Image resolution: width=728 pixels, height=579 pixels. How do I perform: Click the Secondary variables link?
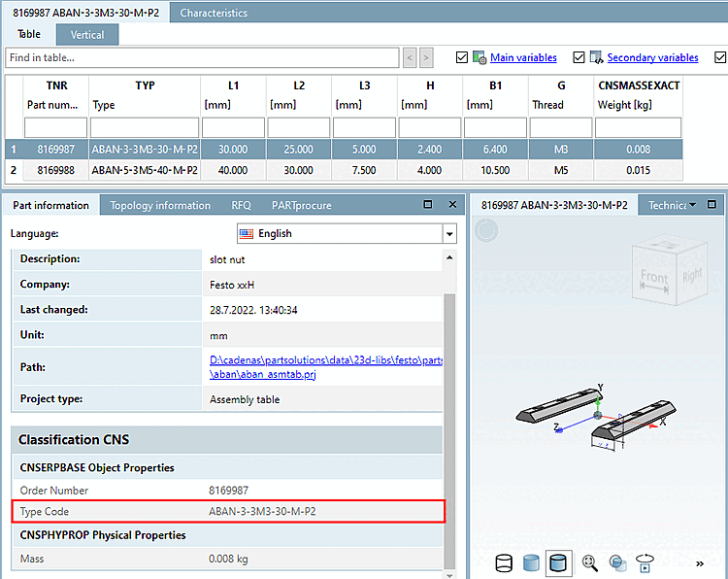pyautogui.click(x=652, y=57)
